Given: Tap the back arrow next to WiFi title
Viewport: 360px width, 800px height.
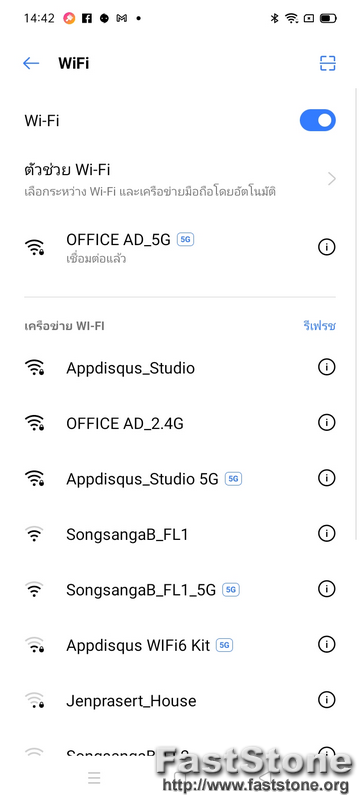Looking at the screenshot, I should coord(31,63).
